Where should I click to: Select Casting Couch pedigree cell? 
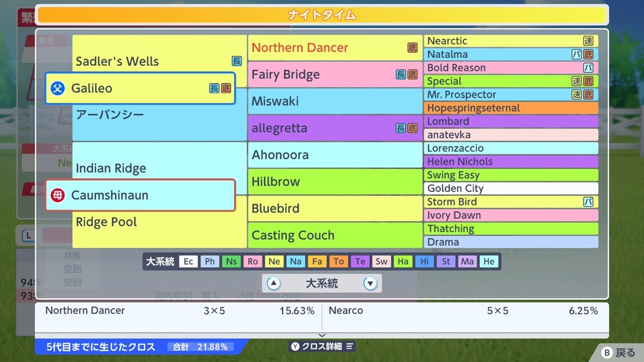coord(335,235)
